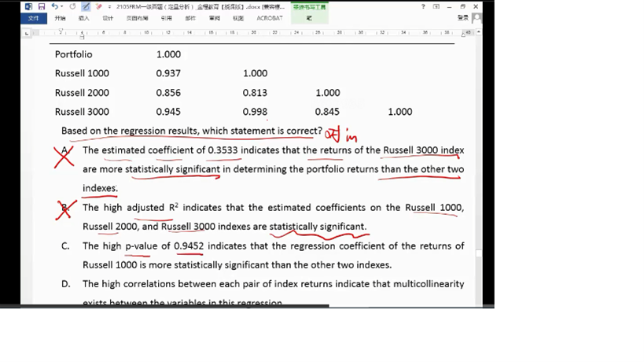The image size is (644, 362).
Task: Click the vertical scrollbar up arrow
Action: click(479, 31)
